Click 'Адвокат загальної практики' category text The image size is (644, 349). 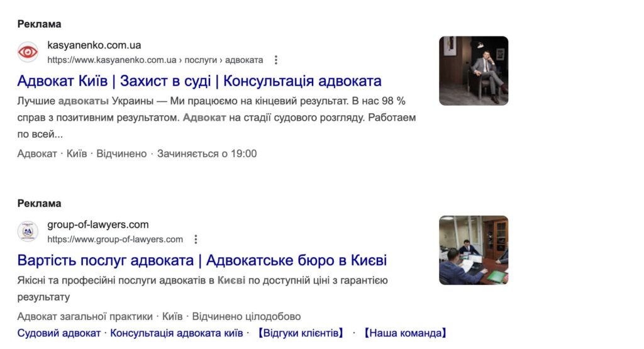coord(85,316)
